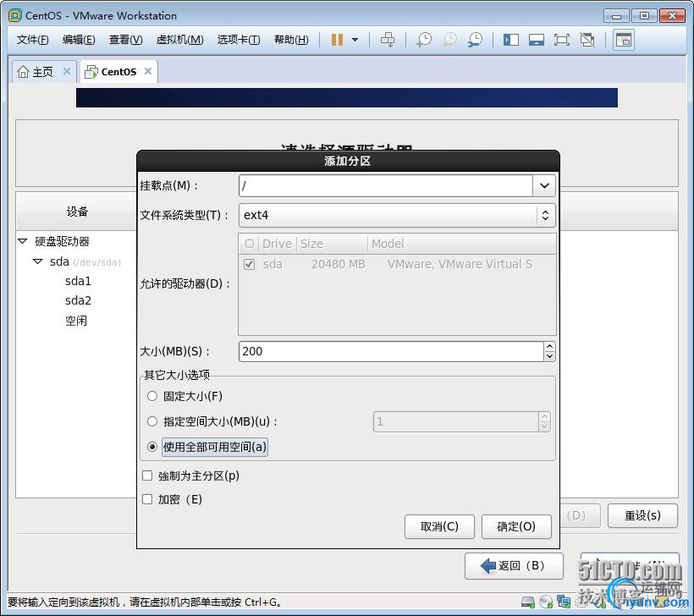Click the 取消(C) button
The width and height of the screenshot is (694, 616).
tap(439, 526)
